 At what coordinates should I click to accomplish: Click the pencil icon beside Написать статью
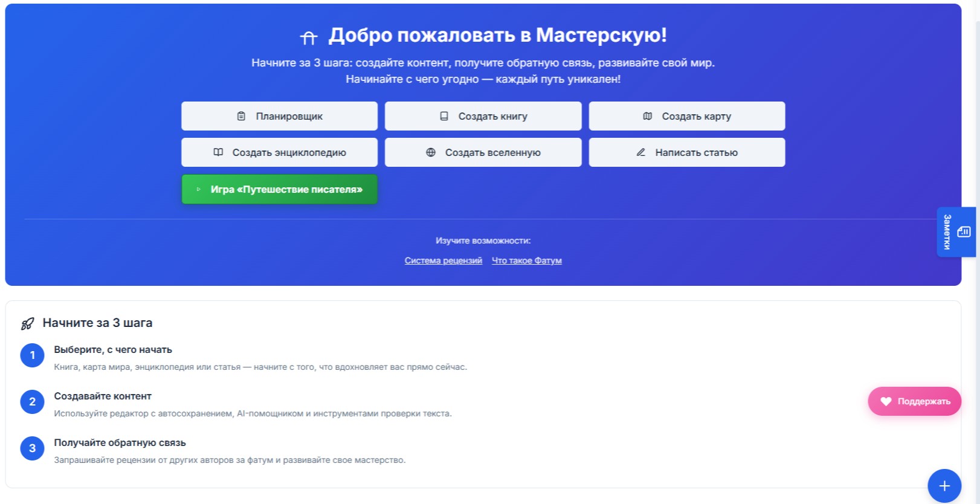[641, 152]
